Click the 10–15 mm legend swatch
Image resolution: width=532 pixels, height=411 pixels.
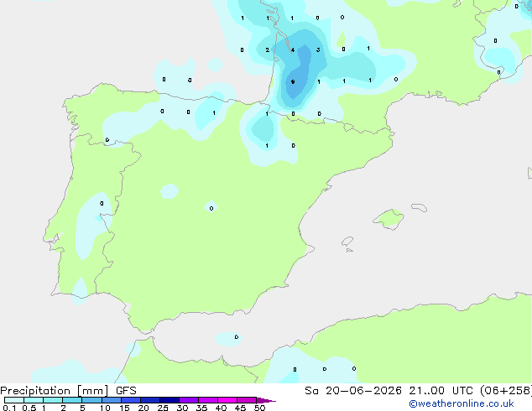pyautogui.click(x=112, y=400)
